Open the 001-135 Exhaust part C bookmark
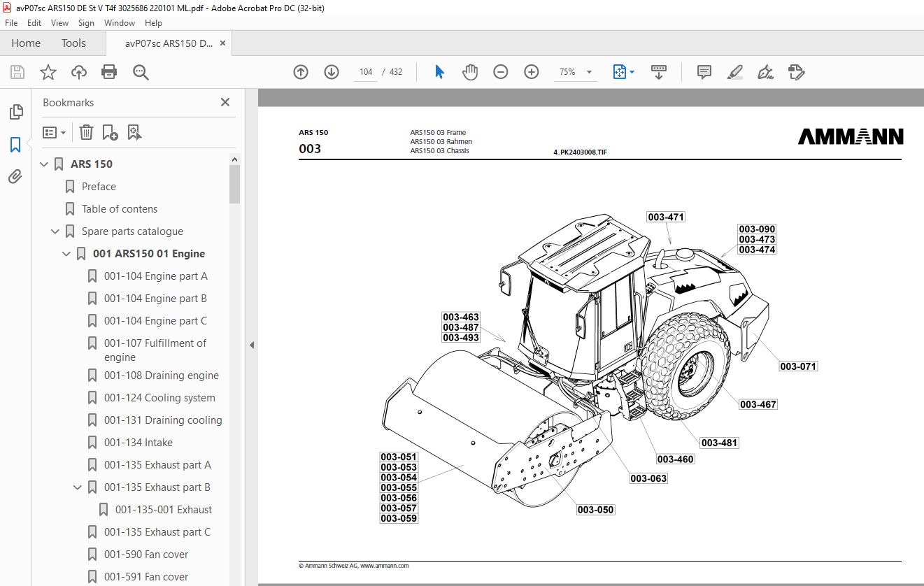This screenshot has height=586, width=924. coord(157,532)
